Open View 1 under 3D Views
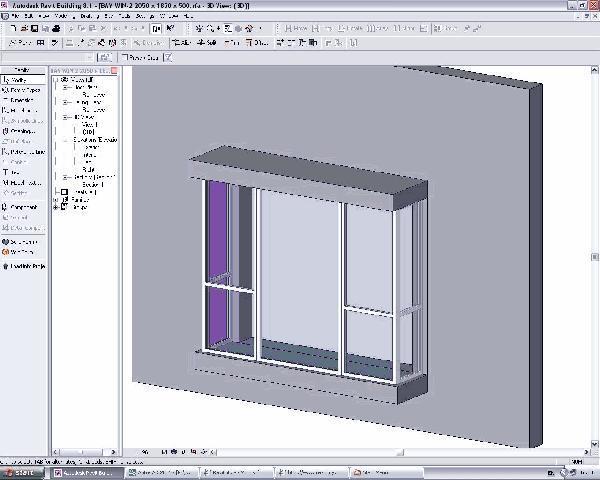 [x=90, y=125]
